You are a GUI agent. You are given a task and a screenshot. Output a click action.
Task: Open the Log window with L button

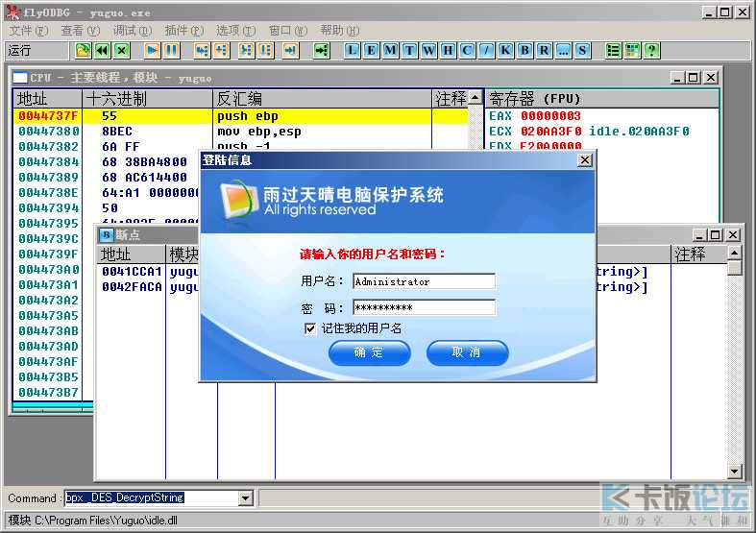(x=352, y=50)
